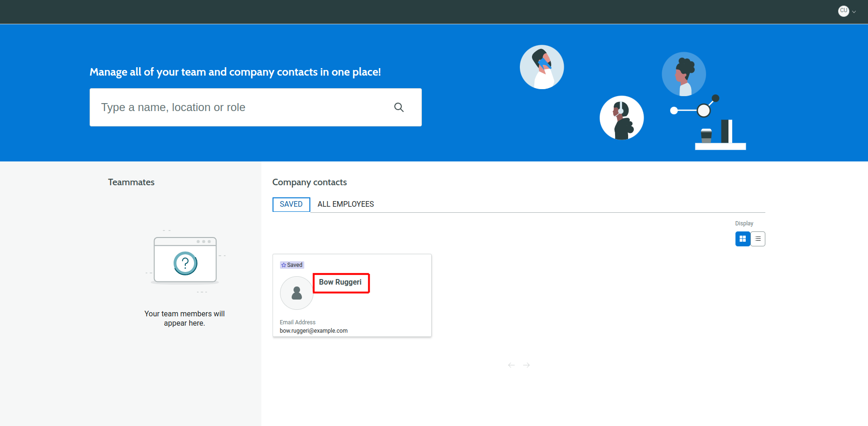Click the person-on-phone banner illustration
Image resolution: width=868 pixels, height=426 pixels.
click(542, 67)
